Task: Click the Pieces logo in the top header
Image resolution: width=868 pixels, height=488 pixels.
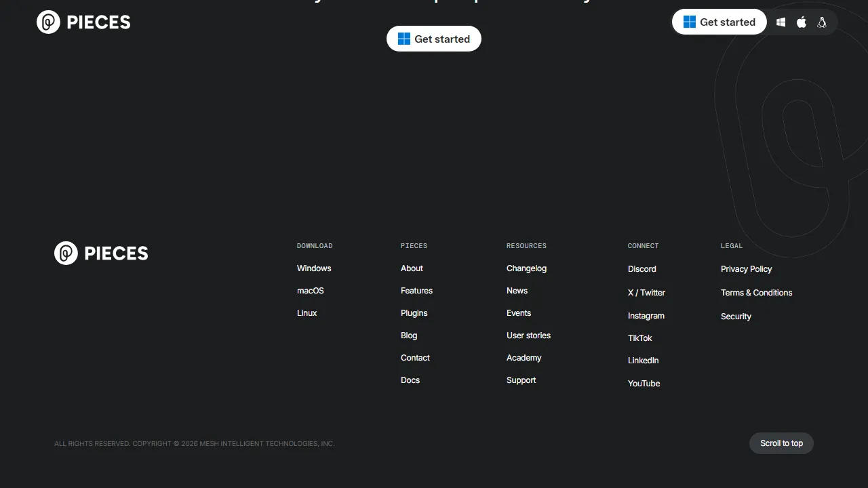Action: tap(83, 22)
